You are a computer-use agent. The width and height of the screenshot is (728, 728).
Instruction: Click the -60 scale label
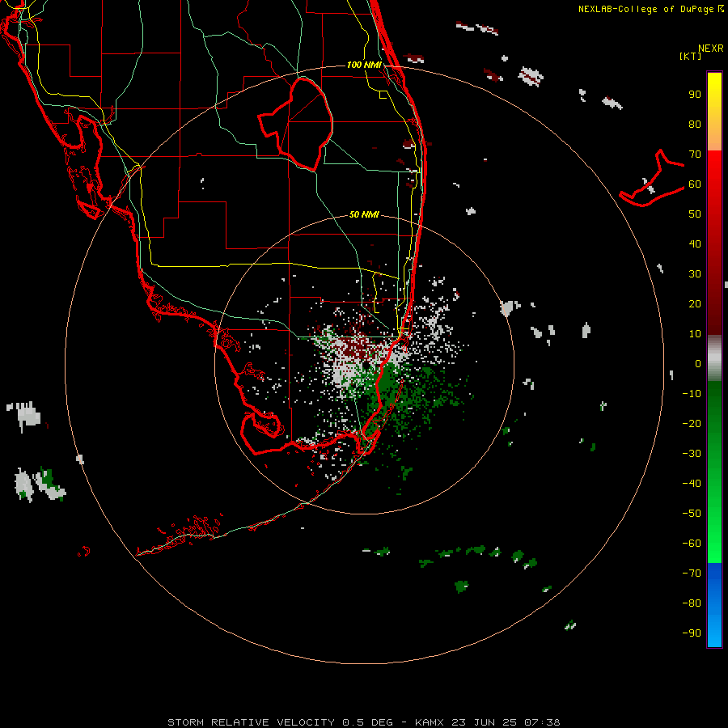point(692,544)
